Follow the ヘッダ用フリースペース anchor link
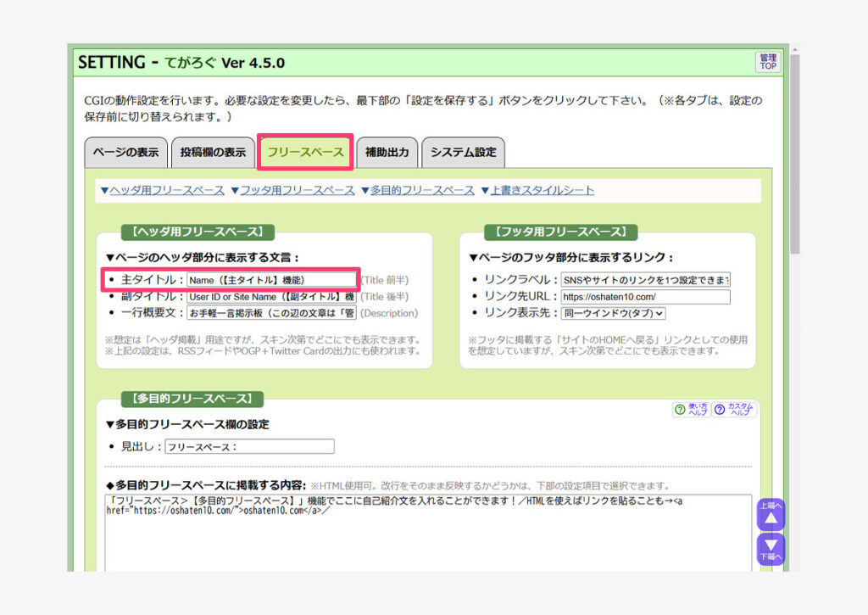 [x=162, y=190]
